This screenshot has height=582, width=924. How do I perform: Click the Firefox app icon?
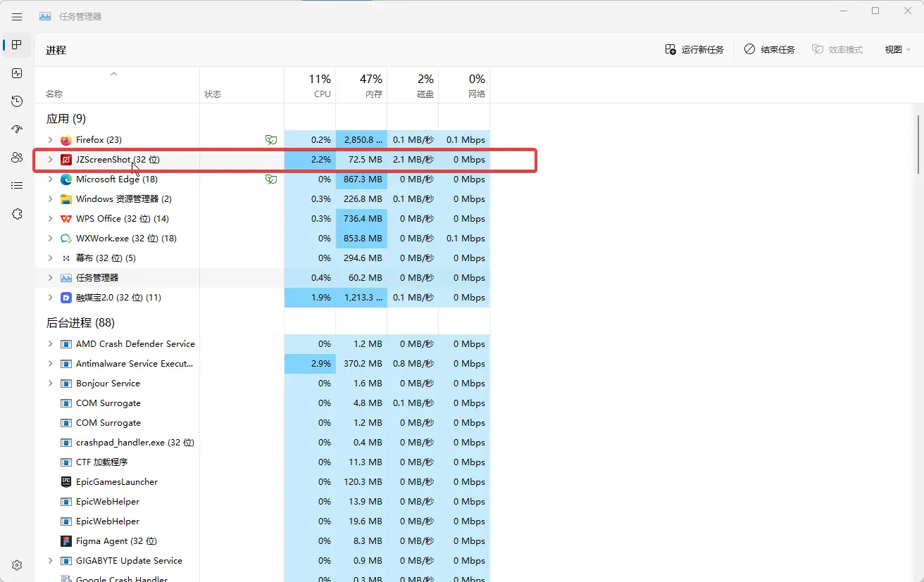(x=66, y=140)
